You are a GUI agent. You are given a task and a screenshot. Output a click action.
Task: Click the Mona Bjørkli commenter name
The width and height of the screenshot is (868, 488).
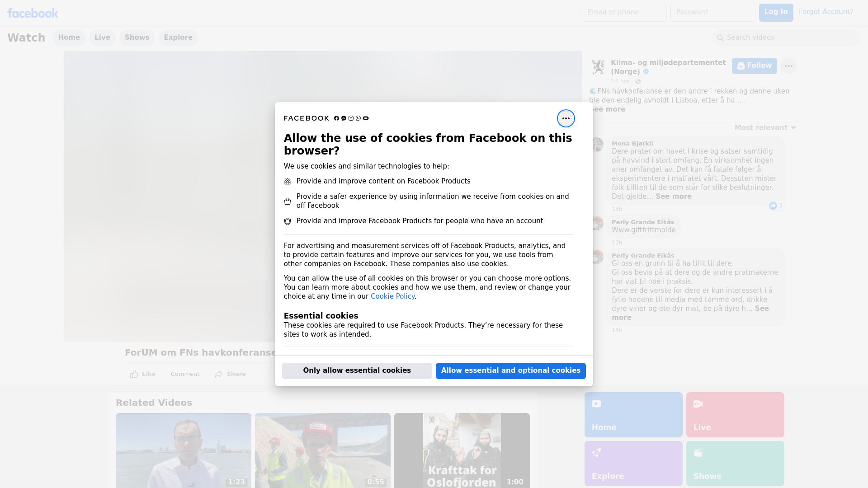(x=632, y=144)
